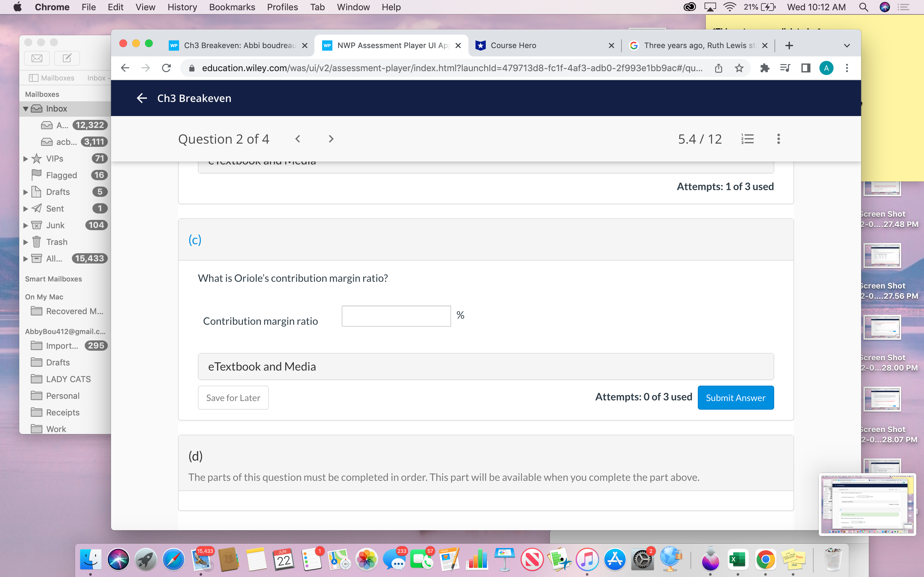Click the Wi-Fi status icon in menu bar
This screenshot has width=924, height=577.
click(730, 7)
